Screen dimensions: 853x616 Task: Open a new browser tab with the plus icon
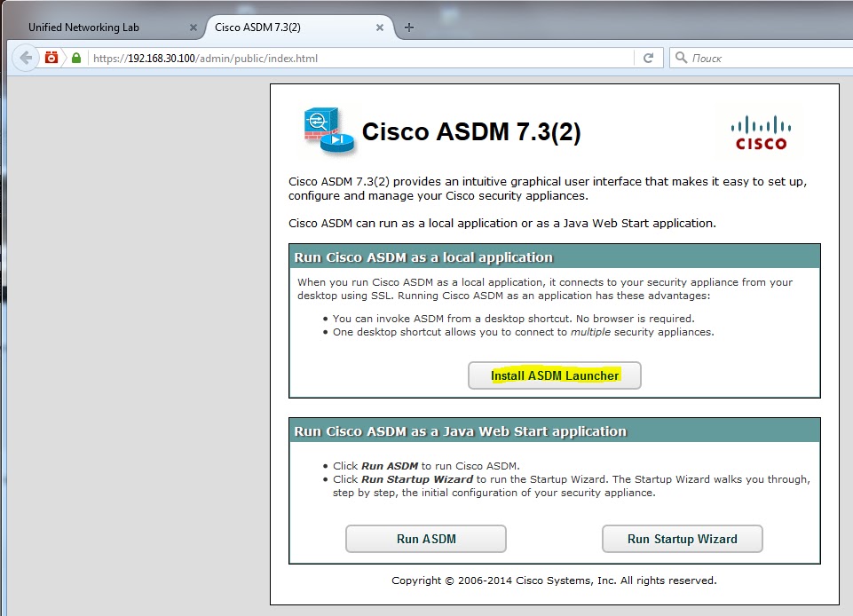[408, 27]
